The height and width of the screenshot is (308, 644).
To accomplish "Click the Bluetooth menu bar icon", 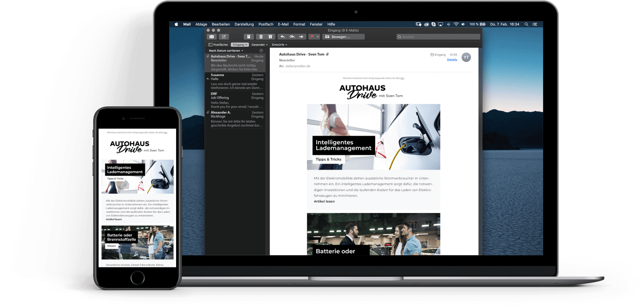I will tap(448, 24).
